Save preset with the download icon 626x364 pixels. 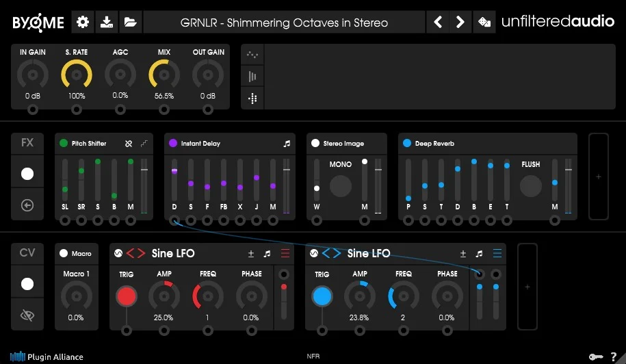(106, 22)
